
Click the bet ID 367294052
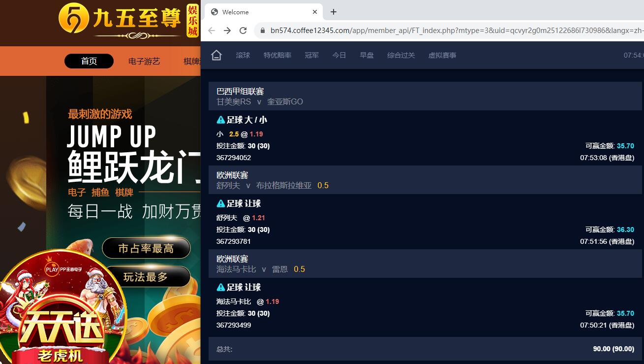(234, 158)
